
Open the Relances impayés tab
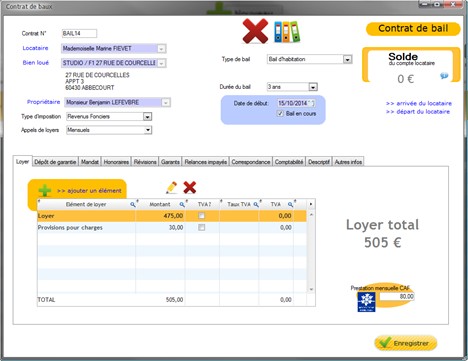pos(206,162)
